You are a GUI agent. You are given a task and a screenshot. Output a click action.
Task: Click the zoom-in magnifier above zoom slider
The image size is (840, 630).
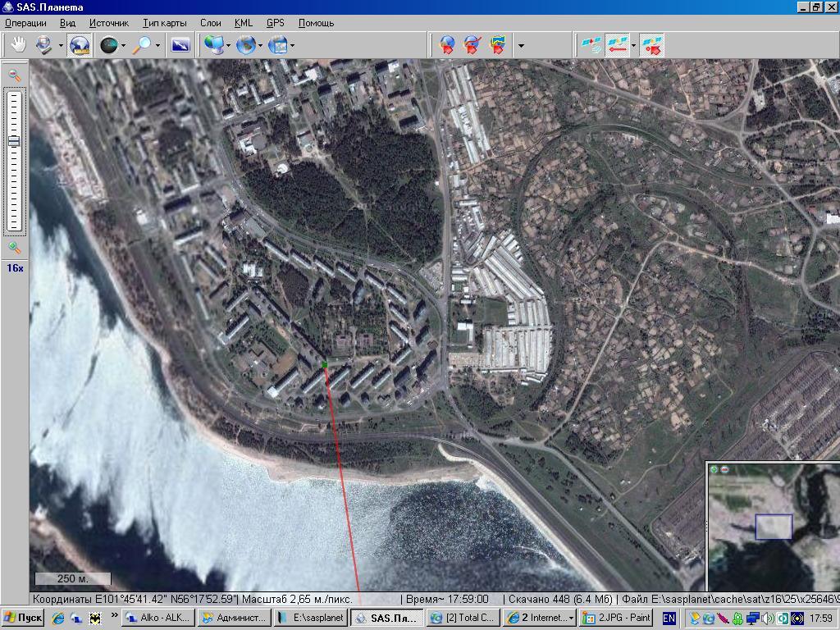15,75
